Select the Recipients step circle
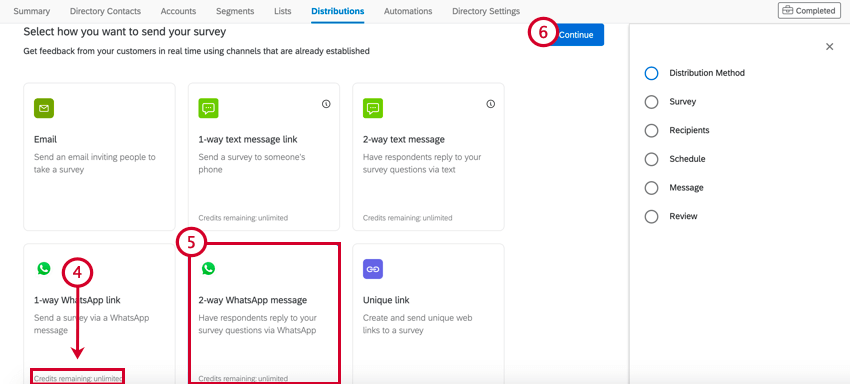The width and height of the screenshot is (850, 384). click(652, 131)
